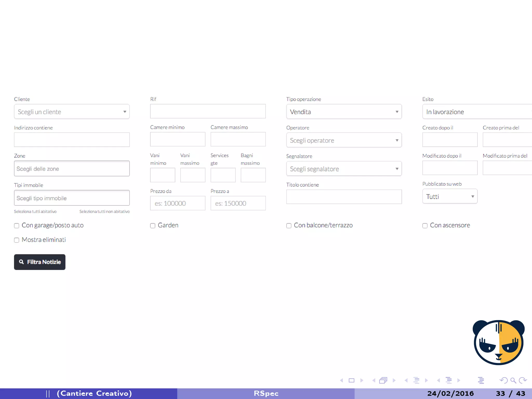Click the Services gte field
This screenshot has height=399, width=532.
[223, 175]
